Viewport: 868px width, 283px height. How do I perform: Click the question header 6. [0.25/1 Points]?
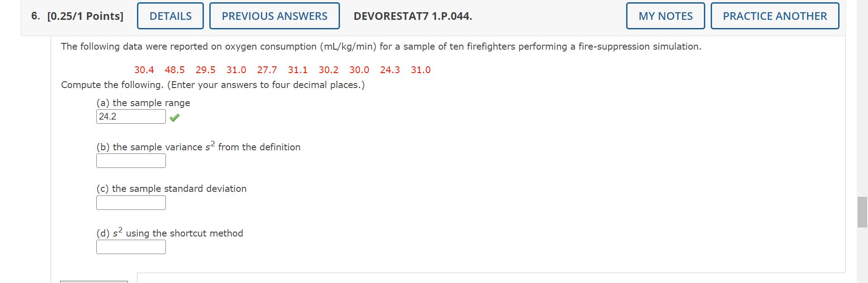[77, 16]
